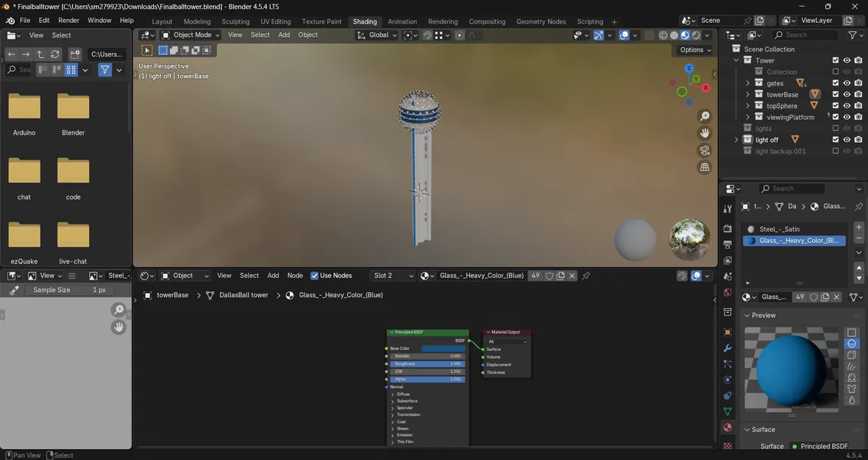The image size is (868, 460).
Task: Switch perspective/orthographic with the grid icon
Action: (705, 167)
